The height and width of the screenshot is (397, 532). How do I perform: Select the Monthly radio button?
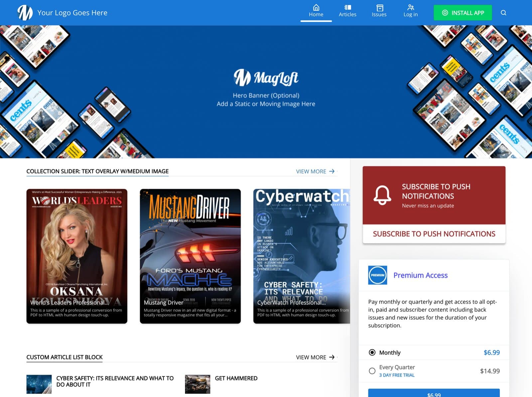[372, 352]
